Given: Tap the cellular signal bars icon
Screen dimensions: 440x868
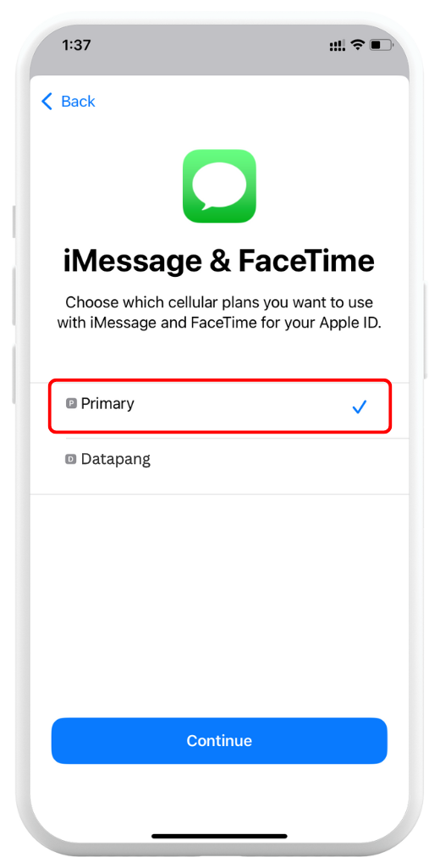Looking at the screenshot, I should click(337, 46).
